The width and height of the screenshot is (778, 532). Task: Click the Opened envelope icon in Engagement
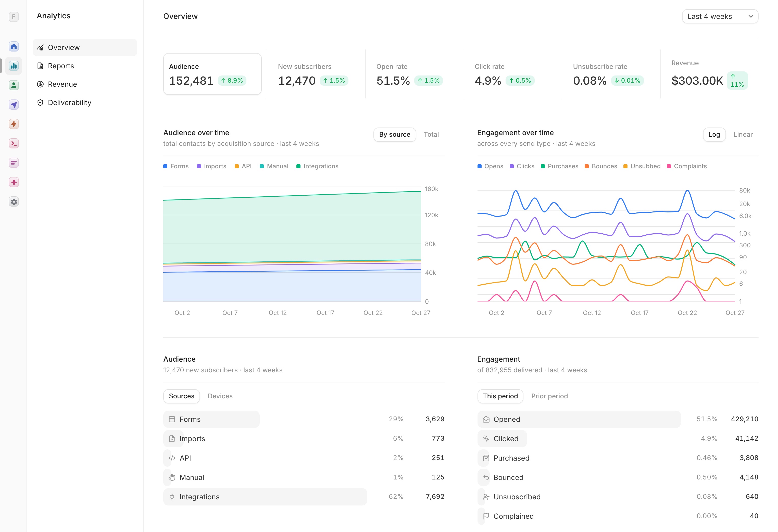click(x=486, y=419)
